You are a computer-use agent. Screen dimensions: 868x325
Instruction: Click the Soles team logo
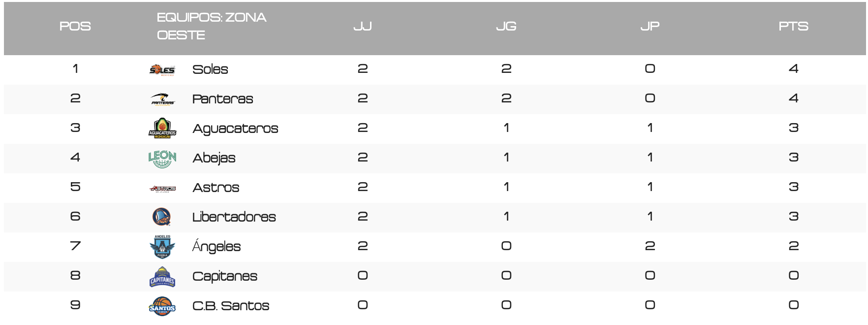coord(162,70)
